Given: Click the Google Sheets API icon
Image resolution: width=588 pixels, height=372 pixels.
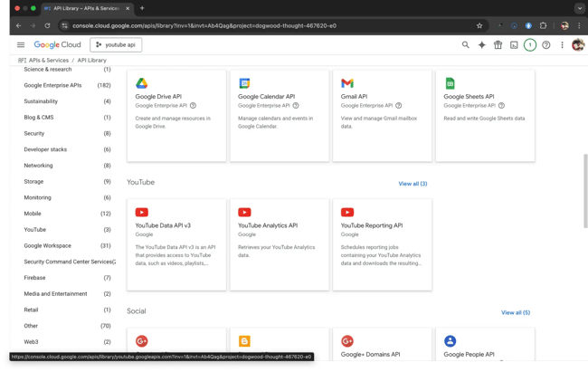Looking at the screenshot, I should coord(450,83).
